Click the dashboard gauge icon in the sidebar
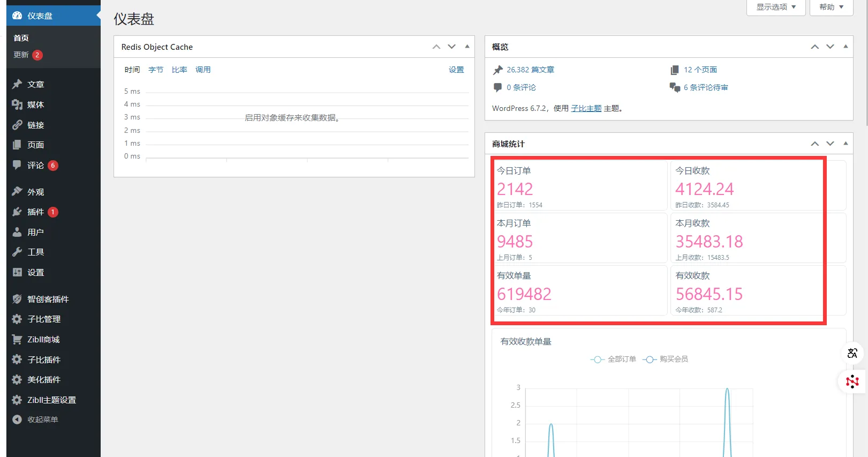Screen dimensions: 868x457 [17, 16]
